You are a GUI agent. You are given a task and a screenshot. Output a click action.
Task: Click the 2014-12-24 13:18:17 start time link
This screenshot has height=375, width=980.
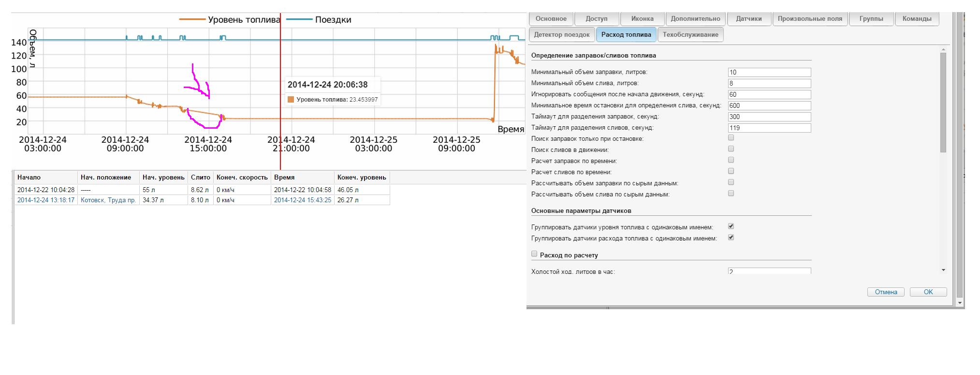pos(46,200)
